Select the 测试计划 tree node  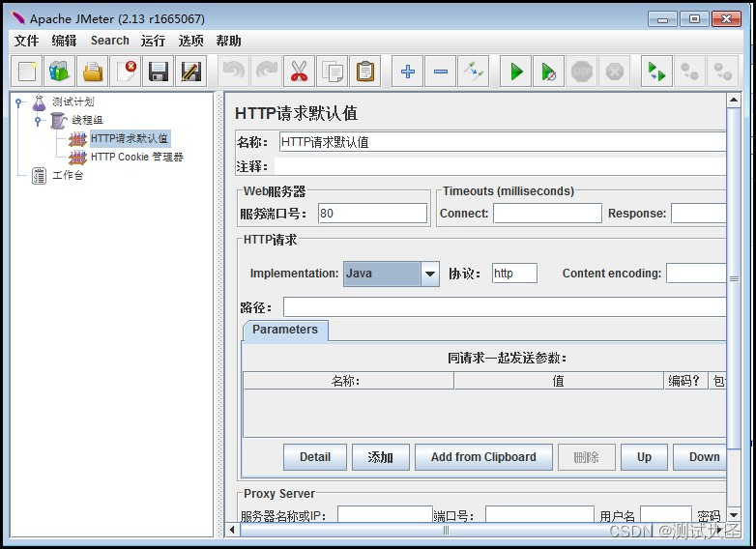tap(73, 101)
